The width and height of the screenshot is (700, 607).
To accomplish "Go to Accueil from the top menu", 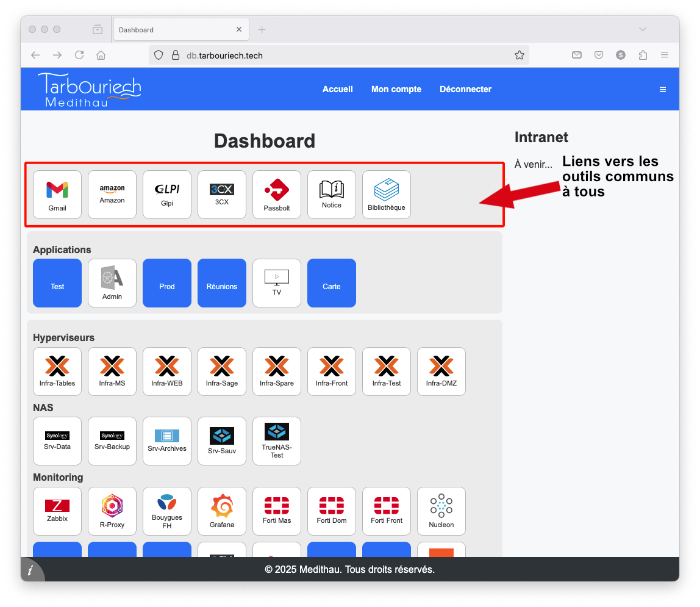I will point(338,89).
